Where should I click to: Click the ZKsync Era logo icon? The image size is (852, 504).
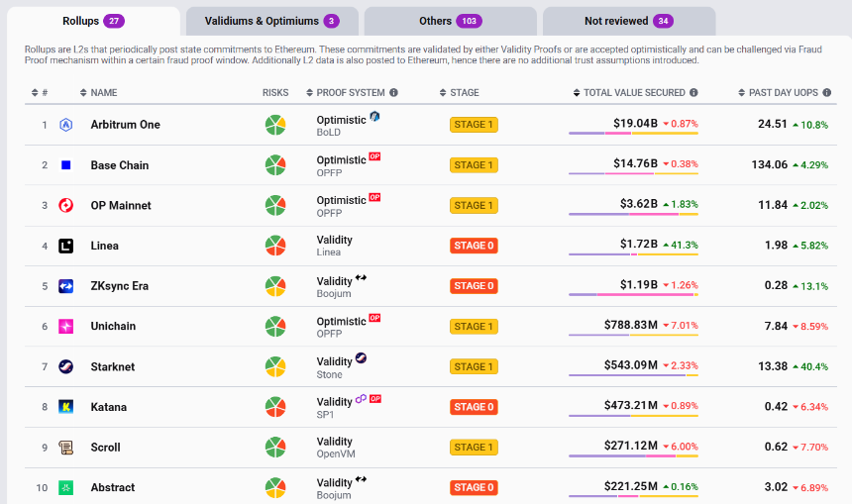(66, 286)
